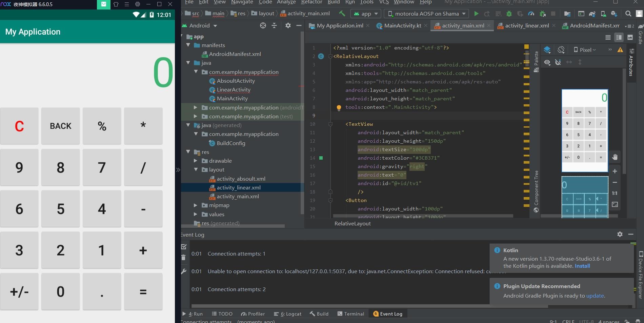Switch editor to Split view
This screenshot has height=323, width=644.
click(x=619, y=37)
